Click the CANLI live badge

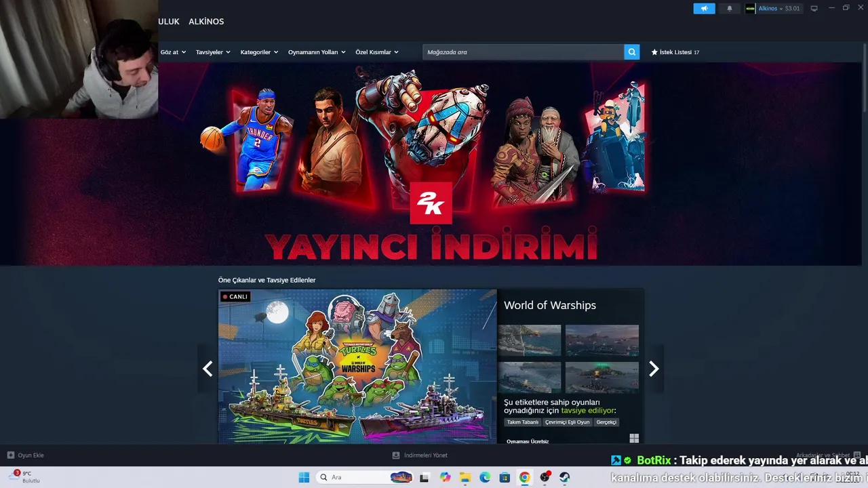(x=235, y=296)
